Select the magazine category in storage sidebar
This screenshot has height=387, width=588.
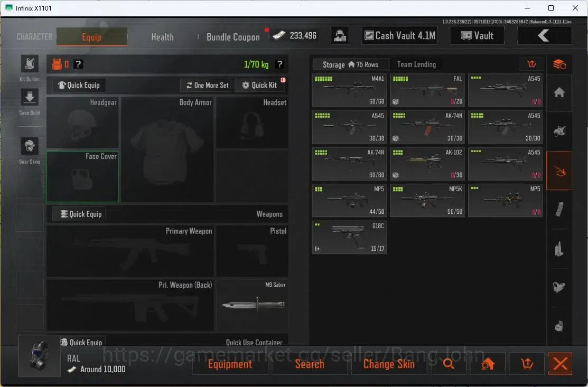(559, 210)
